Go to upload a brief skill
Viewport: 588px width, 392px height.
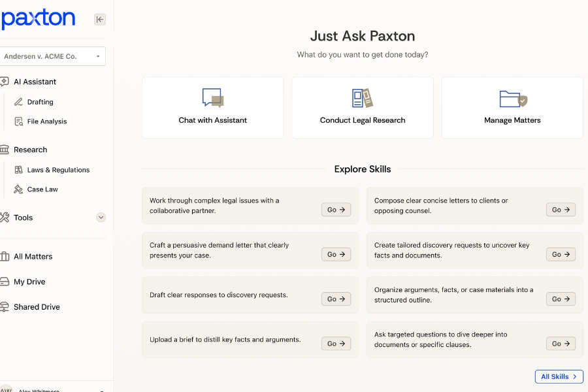[x=336, y=344]
